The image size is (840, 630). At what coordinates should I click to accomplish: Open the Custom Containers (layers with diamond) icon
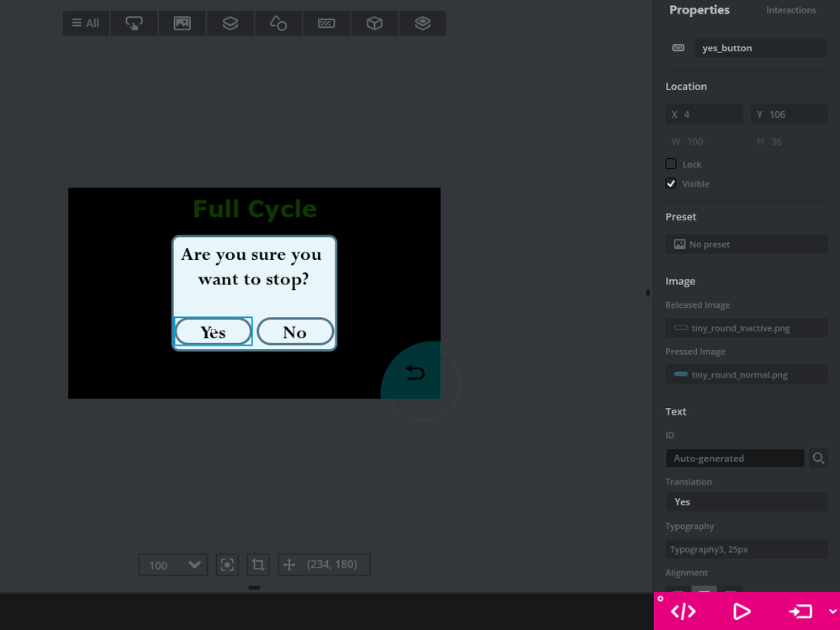coord(423,23)
